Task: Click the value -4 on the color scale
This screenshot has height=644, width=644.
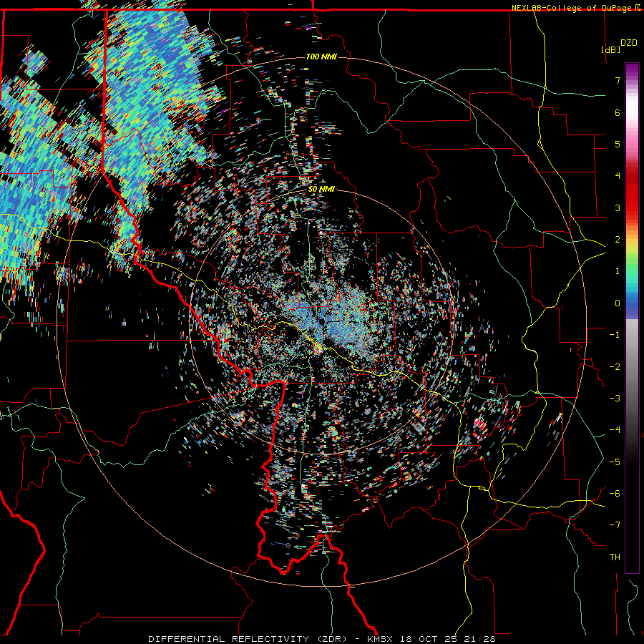Action: click(x=615, y=429)
